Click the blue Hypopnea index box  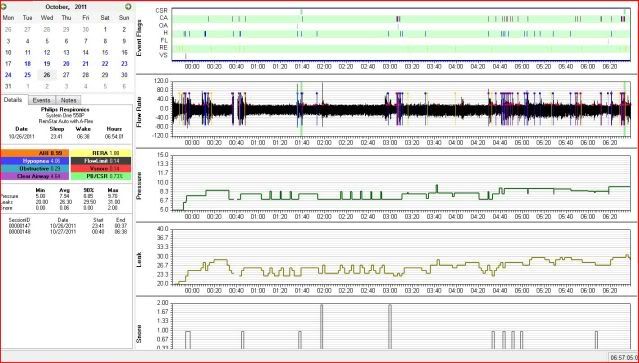[x=35, y=161]
